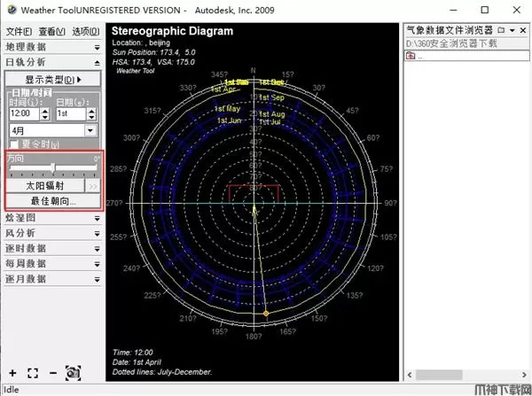Open the 显示类型 display type menu button
The image size is (532, 396).
pyautogui.click(x=52, y=80)
